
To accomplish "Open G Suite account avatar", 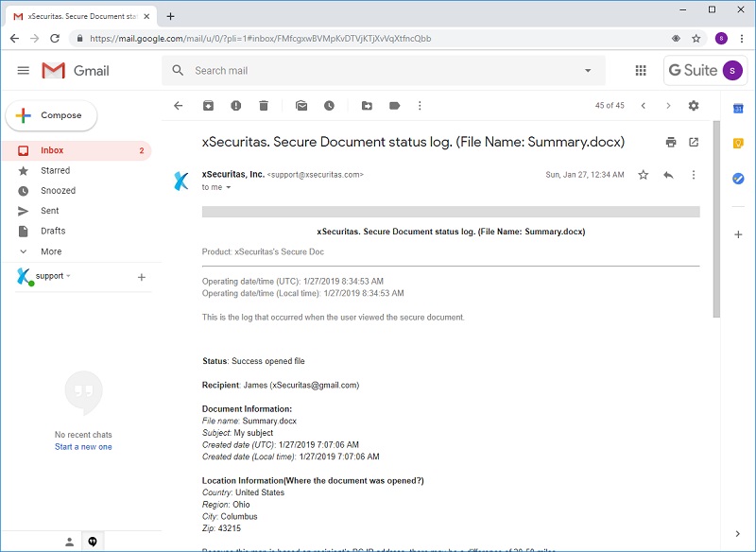I will point(731,71).
